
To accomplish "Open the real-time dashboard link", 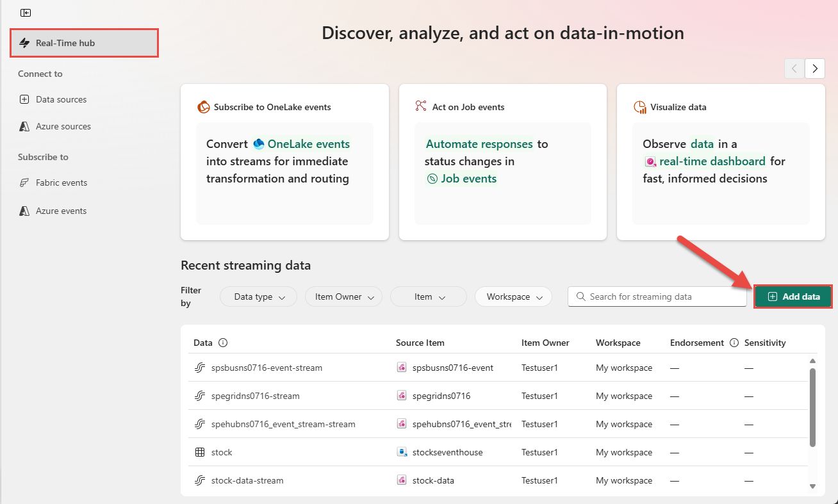I will pos(712,161).
